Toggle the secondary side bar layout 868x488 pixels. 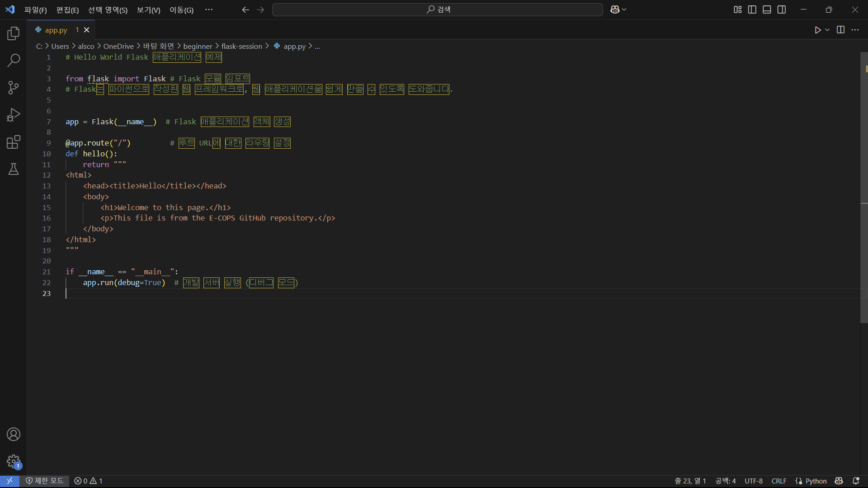[782, 9]
